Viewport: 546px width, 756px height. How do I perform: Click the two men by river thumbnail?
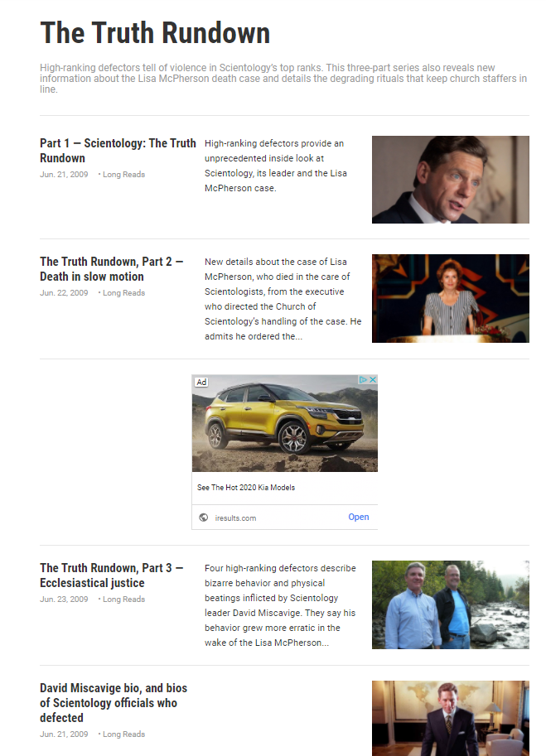[451, 604]
